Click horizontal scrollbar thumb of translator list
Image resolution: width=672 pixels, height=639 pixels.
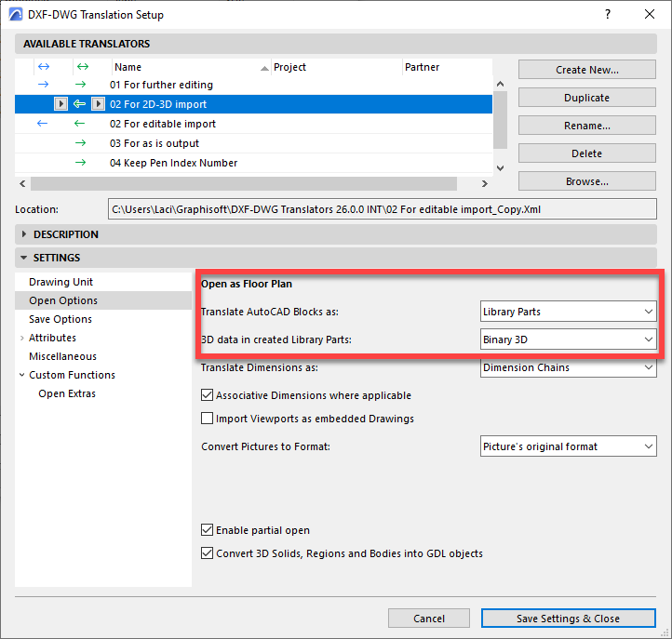coord(244,184)
